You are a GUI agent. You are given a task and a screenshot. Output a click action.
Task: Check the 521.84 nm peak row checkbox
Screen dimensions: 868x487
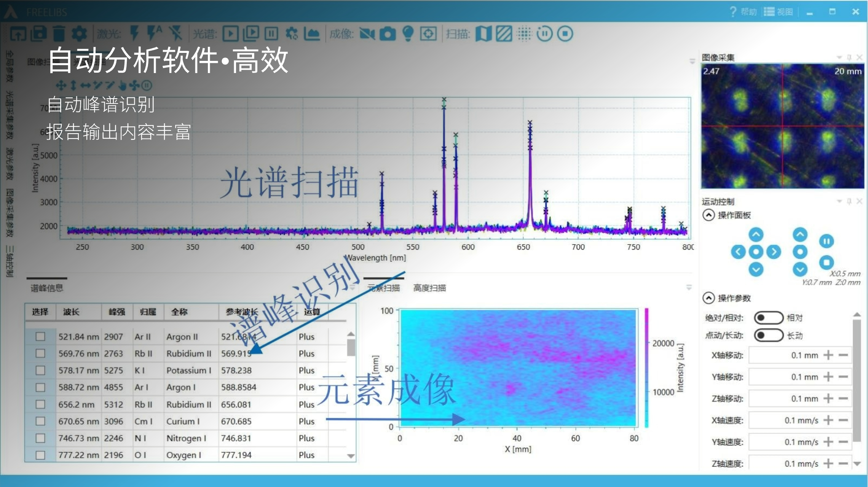tap(40, 337)
